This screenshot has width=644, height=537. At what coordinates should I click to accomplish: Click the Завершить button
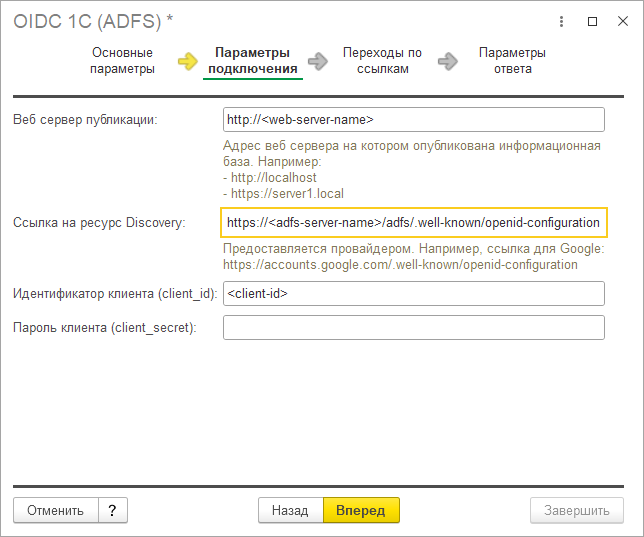577,510
